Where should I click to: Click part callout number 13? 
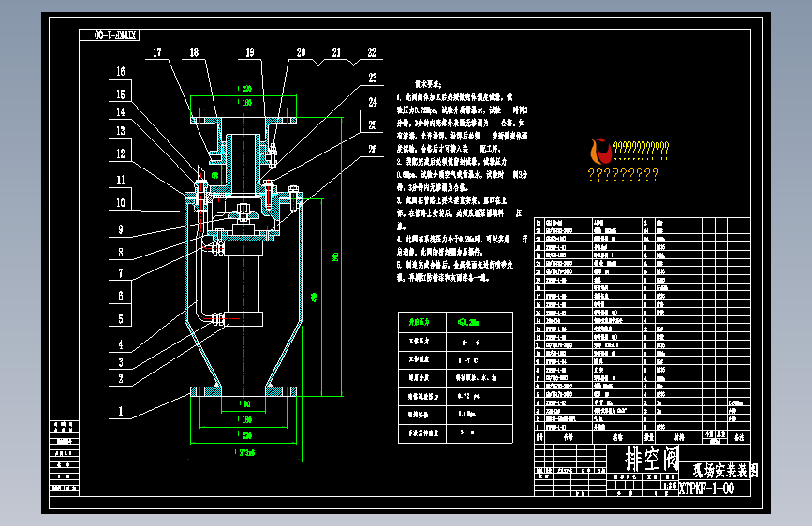[121, 131]
